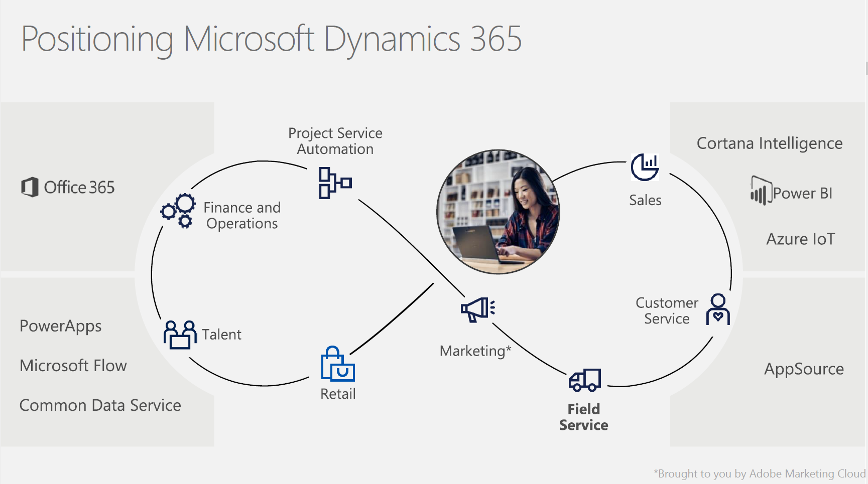868x484 pixels.
Task: Select the Project Service Automation diagram icon
Action: click(335, 183)
